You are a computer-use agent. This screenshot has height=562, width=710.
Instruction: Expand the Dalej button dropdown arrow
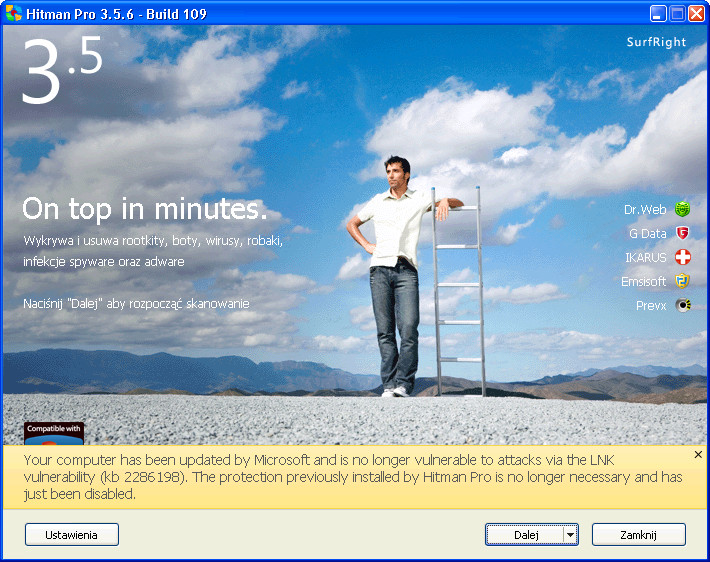tap(570, 535)
